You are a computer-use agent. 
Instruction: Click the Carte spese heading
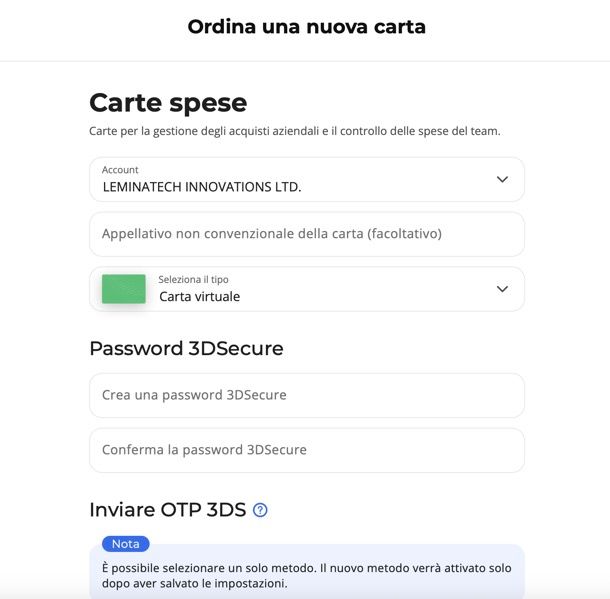(168, 103)
